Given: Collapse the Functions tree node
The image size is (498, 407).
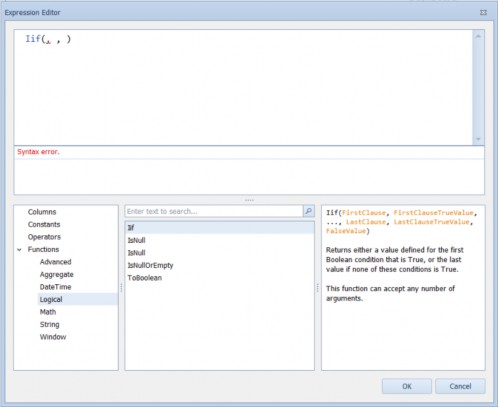Looking at the screenshot, I should (19, 250).
